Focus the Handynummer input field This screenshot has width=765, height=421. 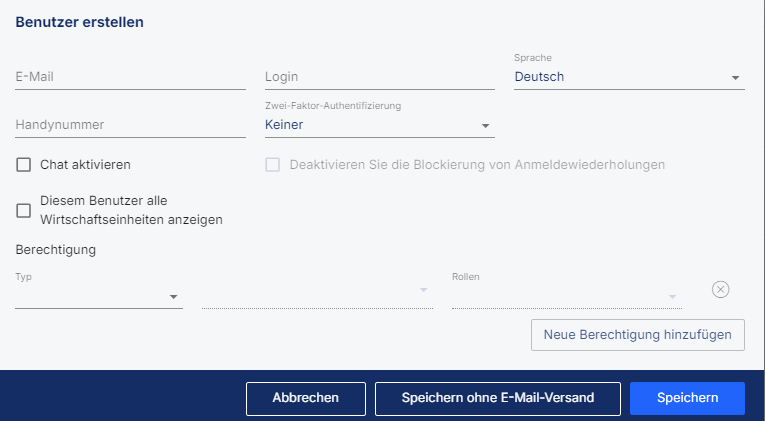coord(130,125)
